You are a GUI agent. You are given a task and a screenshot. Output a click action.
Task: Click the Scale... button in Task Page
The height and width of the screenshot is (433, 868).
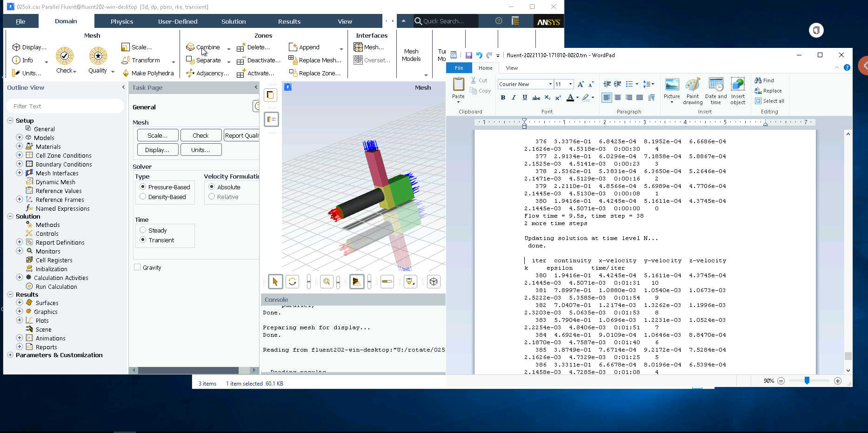(158, 135)
